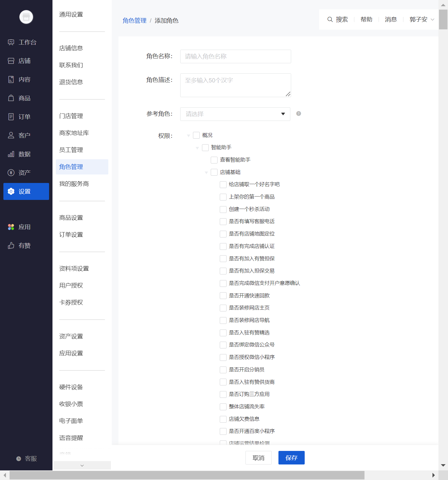Collapse the 智能助手 tree node
Viewport: 448px width, 480px height.
pos(197,148)
